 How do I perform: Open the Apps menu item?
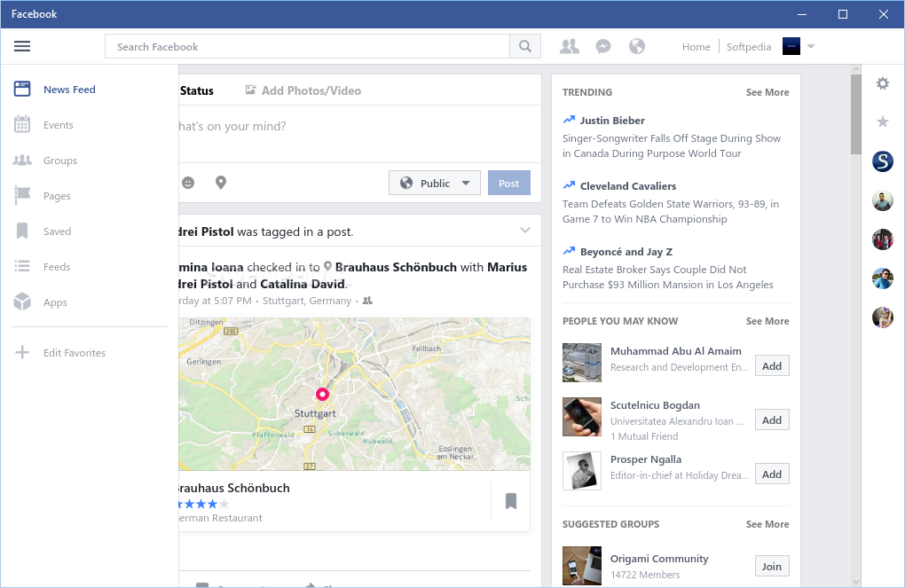coord(55,302)
